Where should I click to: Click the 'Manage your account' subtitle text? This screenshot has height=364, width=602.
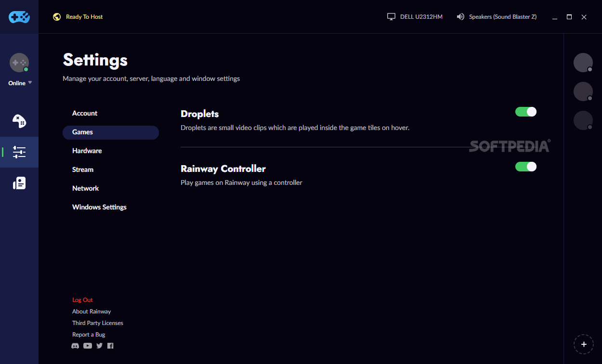(151, 78)
